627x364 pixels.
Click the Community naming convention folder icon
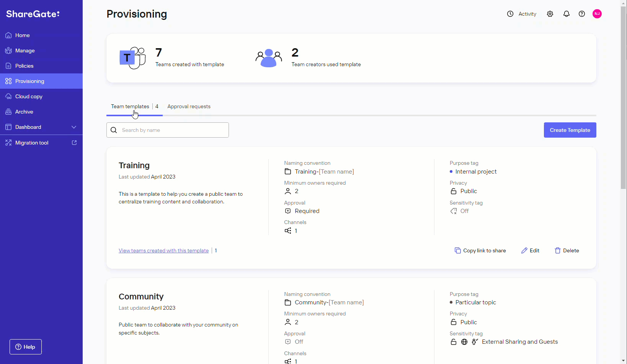(288, 302)
